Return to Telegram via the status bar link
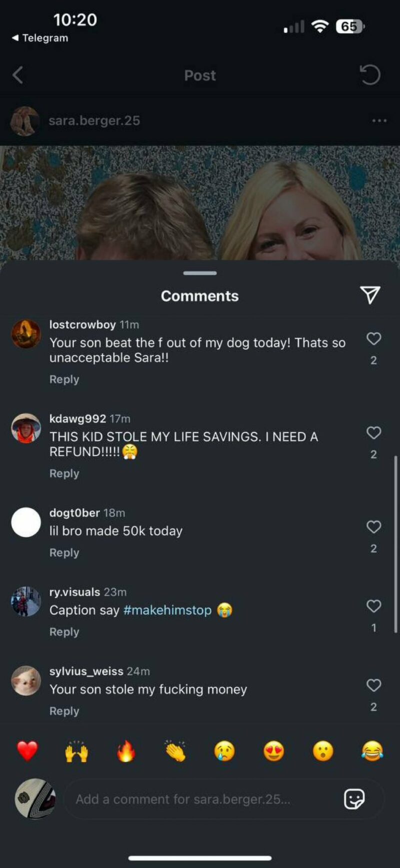Viewport: 400px width, 868px height. click(x=40, y=38)
